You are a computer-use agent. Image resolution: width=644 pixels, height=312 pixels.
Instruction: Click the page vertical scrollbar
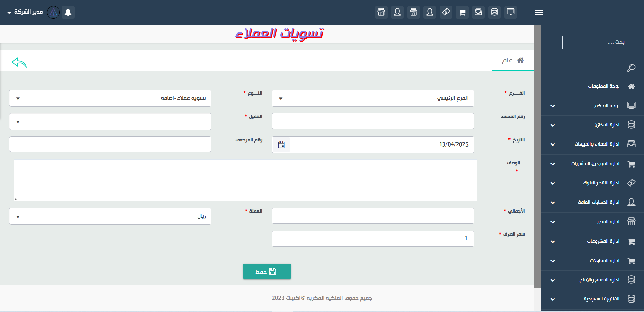(537, 157)
